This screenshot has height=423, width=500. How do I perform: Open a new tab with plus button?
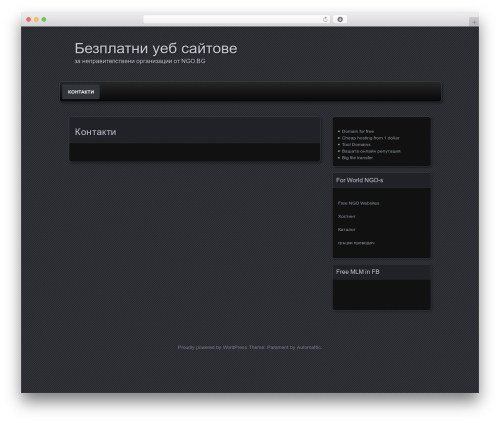coord(474,22)
